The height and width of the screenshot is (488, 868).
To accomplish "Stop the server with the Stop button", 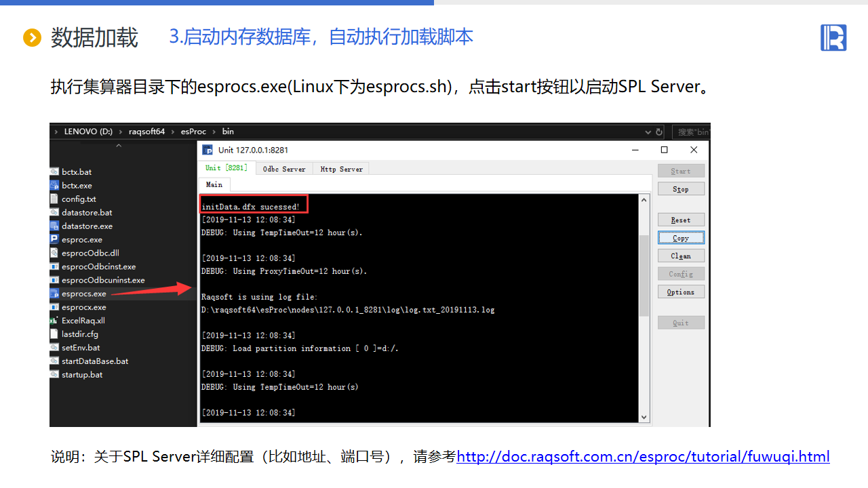I will tap(681, 188).
